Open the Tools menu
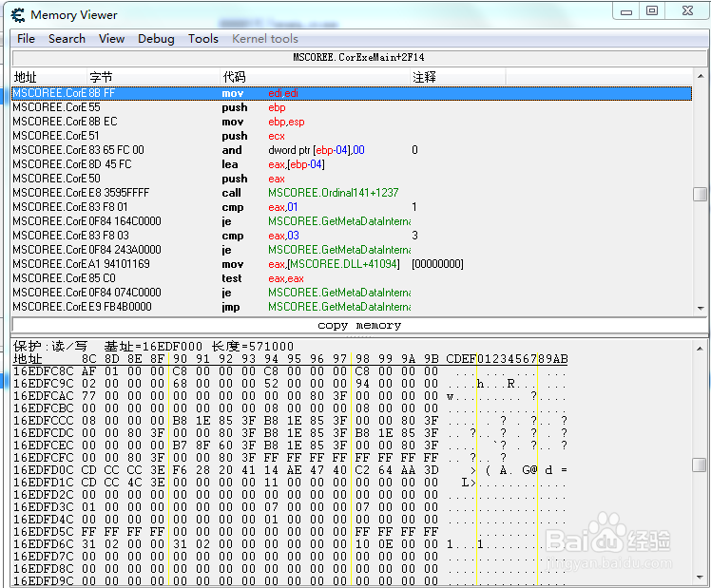711x588 pixels. tap(203, 39)
